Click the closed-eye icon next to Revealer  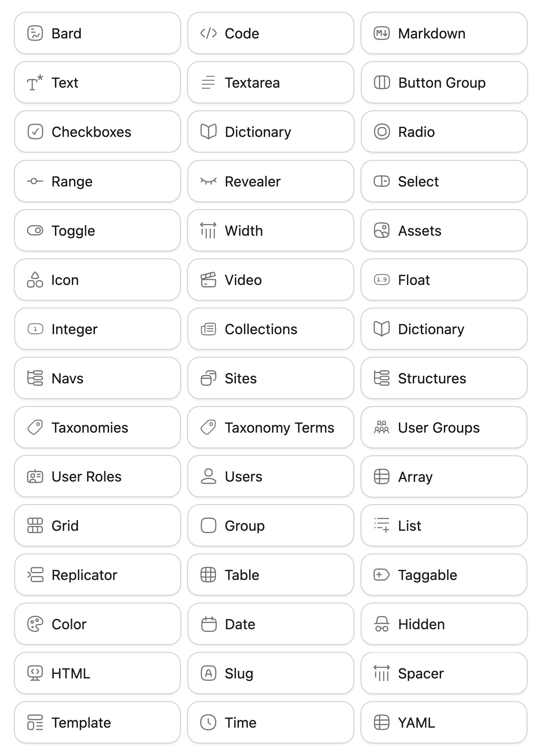pyautogui.click(x=208, y=181)
